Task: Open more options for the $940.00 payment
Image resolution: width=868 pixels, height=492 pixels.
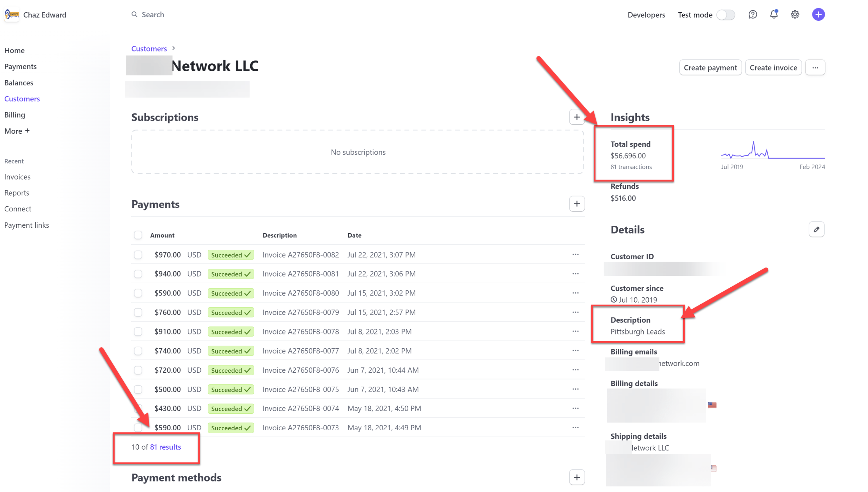Action: [575, 274]
